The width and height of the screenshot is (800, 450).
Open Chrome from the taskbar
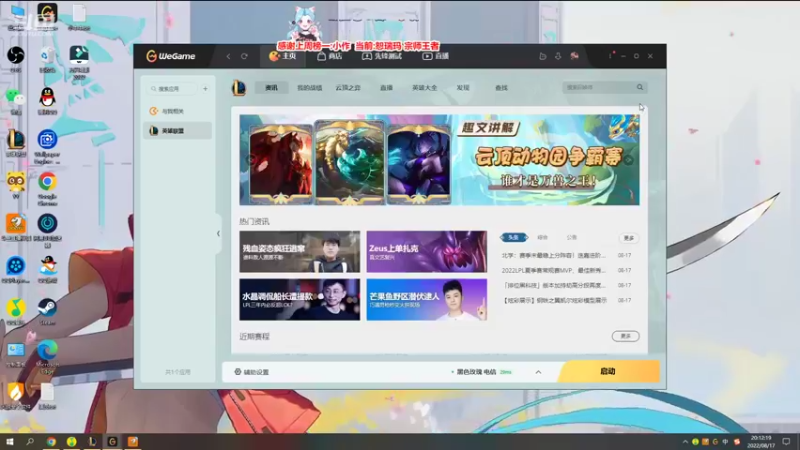coord(51,441)
